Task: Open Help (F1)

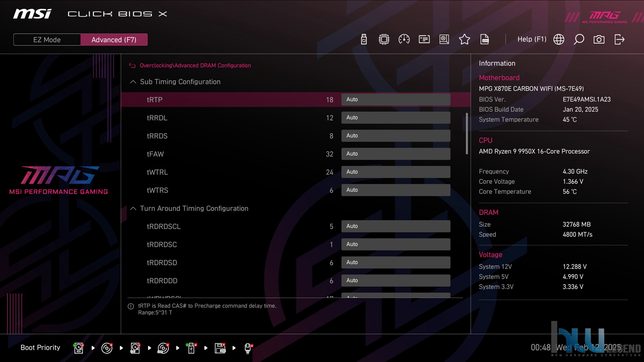Action: tap(532, 39)
